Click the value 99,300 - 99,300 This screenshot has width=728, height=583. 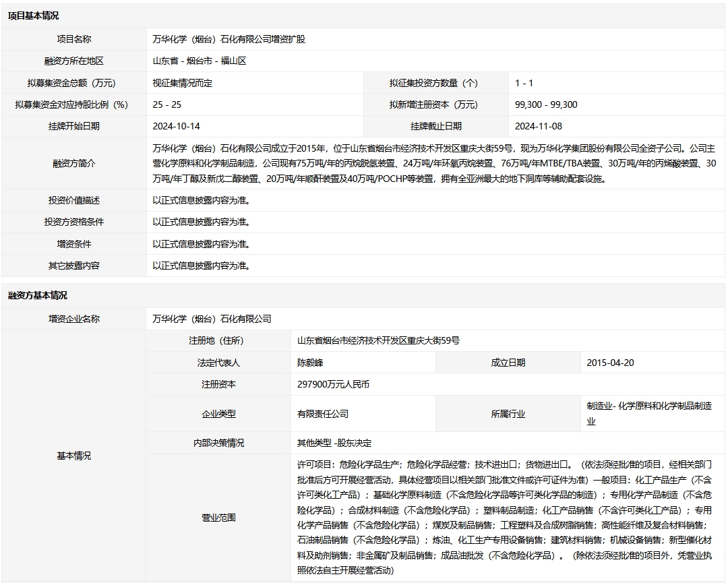[x=546, y=105]
